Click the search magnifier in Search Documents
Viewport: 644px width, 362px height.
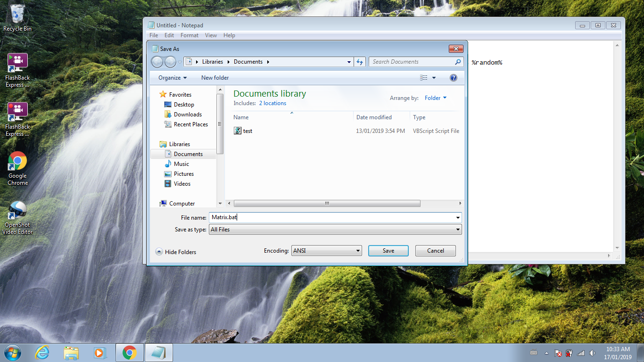tap(457, 62)
